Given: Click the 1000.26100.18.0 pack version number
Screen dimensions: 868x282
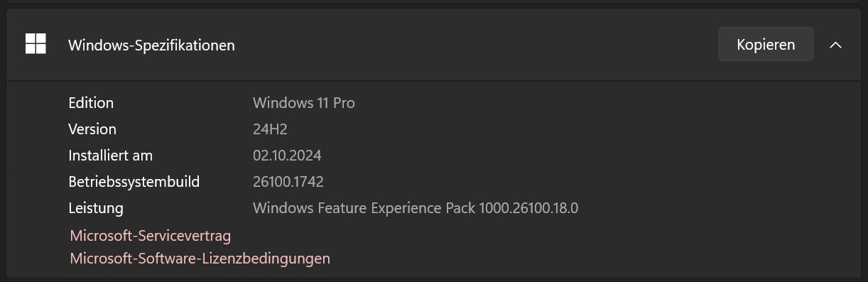Looking at the screenshot, I should pyautogui.click(x=530, y=208).
